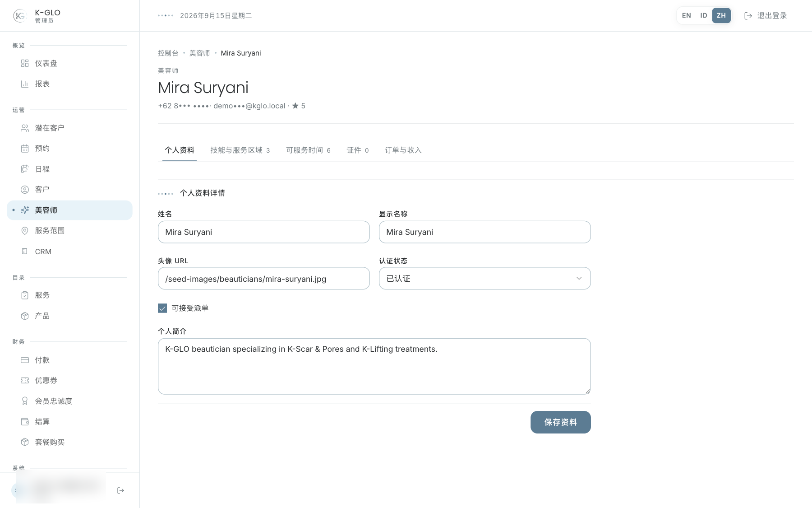Screen dimensions: 812x508
Task: Open the 仪表盘 dashboard icon in sidebar
Action: (x=25, y=63)
